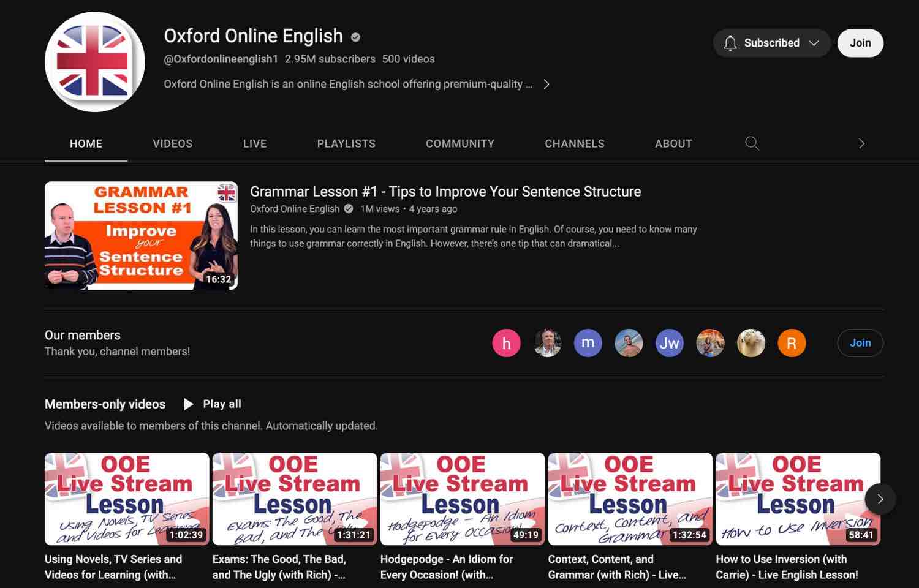Click the next arrow on members-only carousel
919x588 pixels.
(x=880, y=499)
